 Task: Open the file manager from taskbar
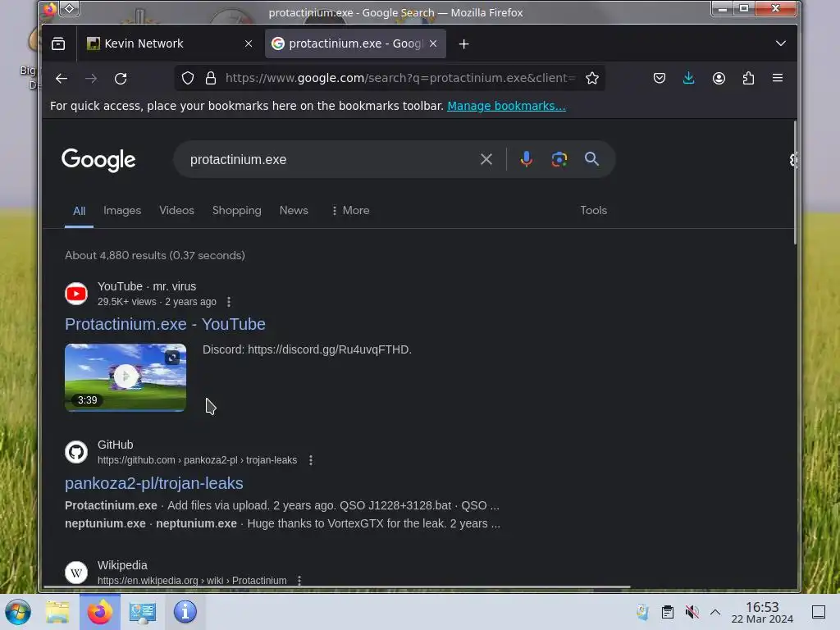pos(57,612)
